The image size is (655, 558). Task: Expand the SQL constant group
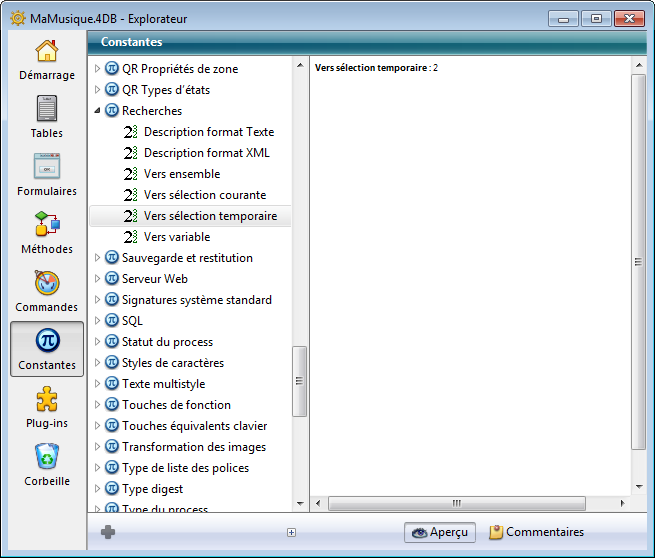[97, 321]
